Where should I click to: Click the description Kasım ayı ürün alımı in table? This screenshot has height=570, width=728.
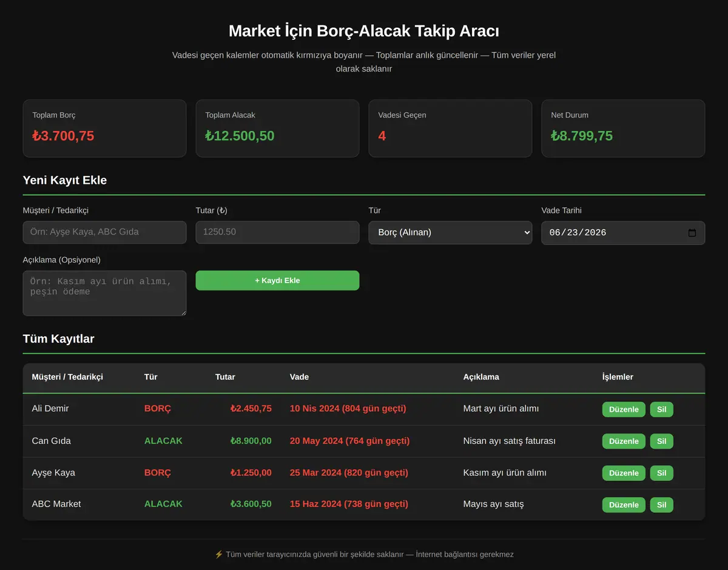pyautogui.click(x=505, y=472)
